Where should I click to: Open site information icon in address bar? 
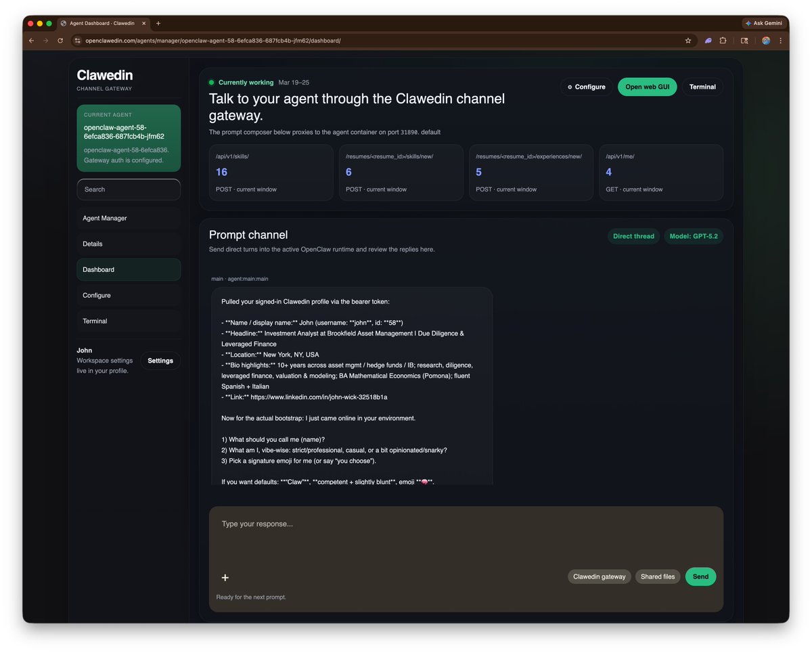tap(78, 41)
